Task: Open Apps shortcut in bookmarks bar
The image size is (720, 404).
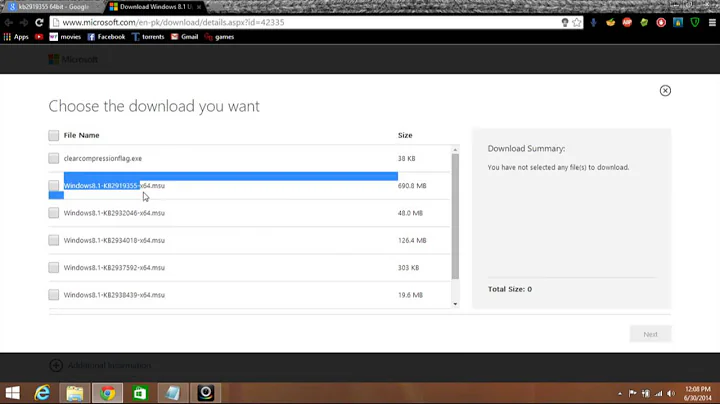Action: 16,37
